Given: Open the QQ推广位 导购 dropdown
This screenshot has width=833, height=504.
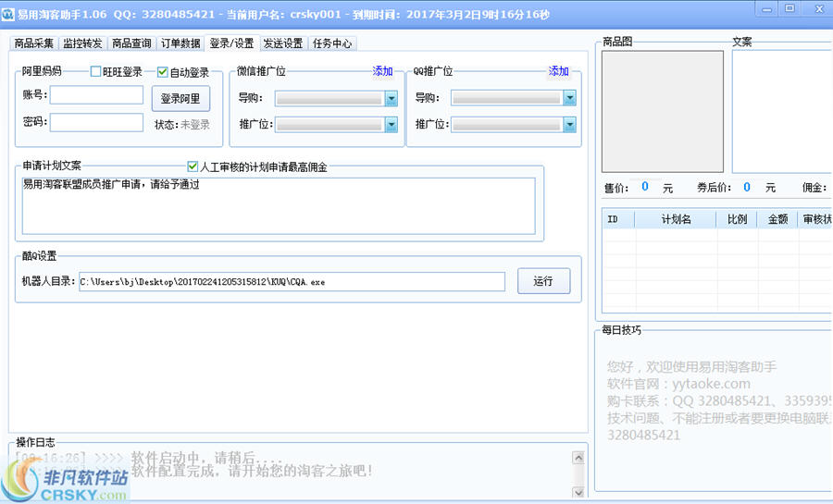Looking at the screenshot, I should [x=569, y=98].
